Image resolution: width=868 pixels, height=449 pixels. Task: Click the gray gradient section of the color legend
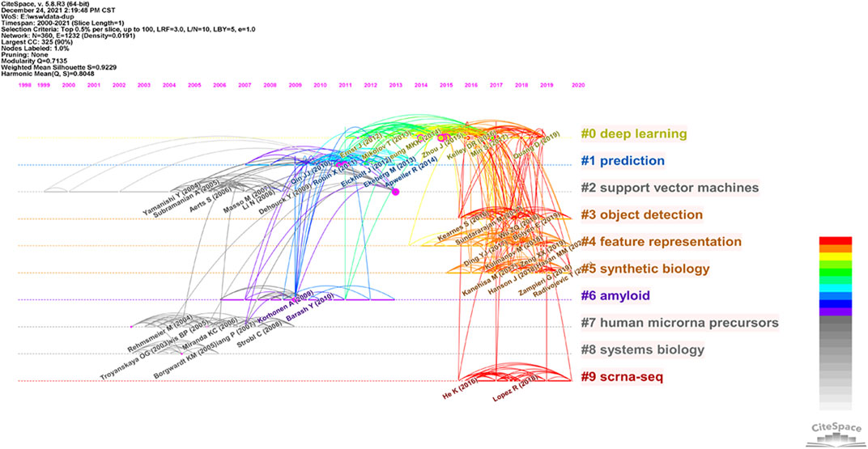tap(836, 362)
